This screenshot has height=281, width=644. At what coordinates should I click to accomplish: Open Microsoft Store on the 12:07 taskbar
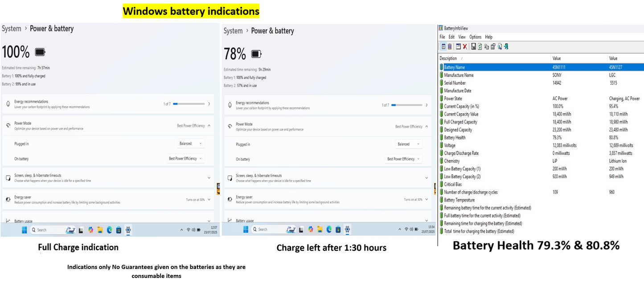pos(119,230)
